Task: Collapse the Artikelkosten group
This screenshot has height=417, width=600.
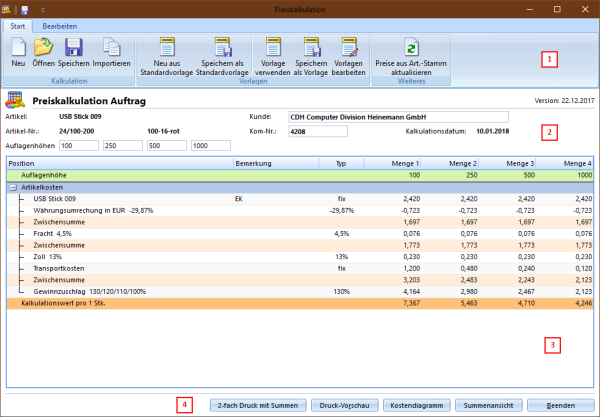Action: point(13,187)
